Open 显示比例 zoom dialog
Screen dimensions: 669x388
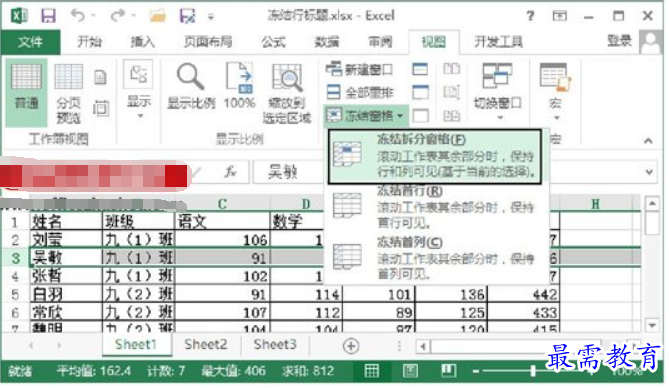[x=191, y=86]
